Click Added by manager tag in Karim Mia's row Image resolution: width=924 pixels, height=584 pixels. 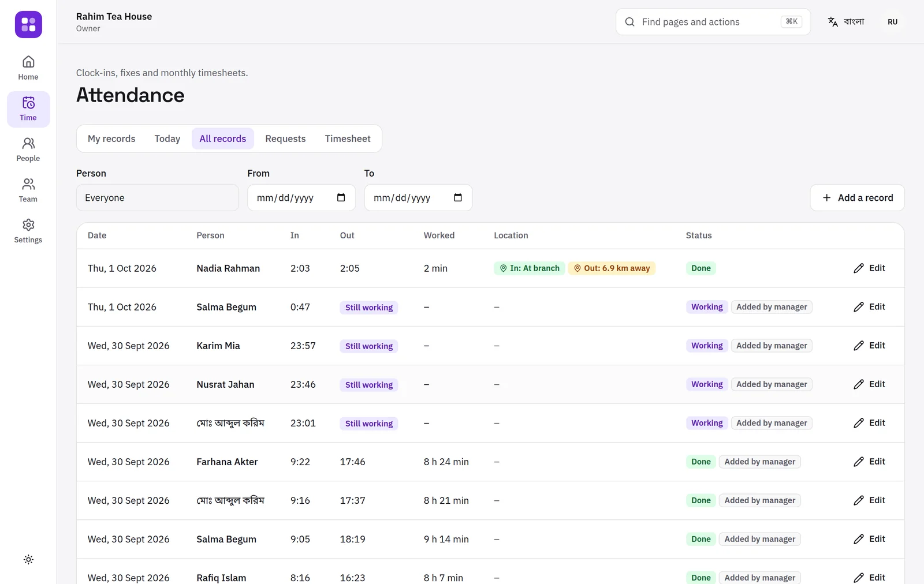[772, 346]
